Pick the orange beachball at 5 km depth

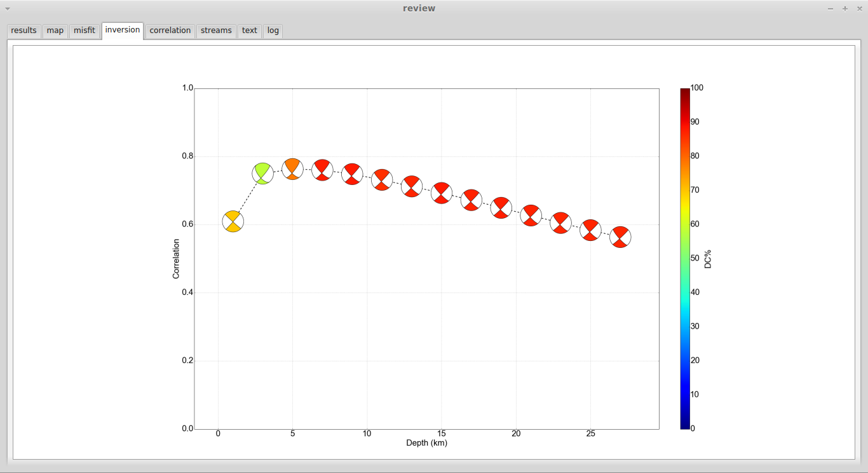tap(293, 169)
